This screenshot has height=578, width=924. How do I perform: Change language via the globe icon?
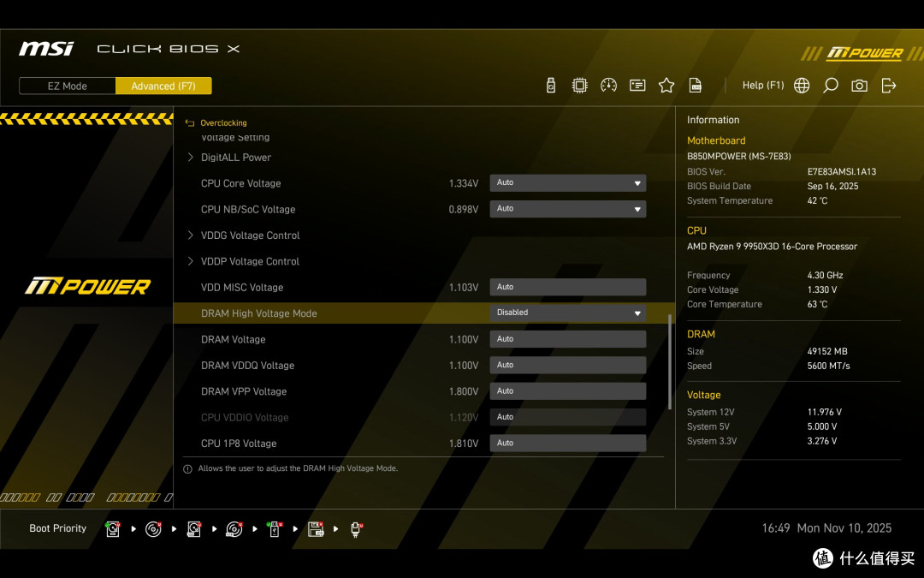tap(802, 86)
